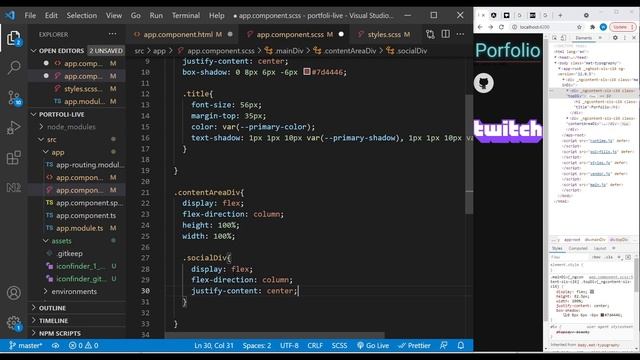Open app.module.ts in the file tree
The image size is (640, 360).
(80, 228)
